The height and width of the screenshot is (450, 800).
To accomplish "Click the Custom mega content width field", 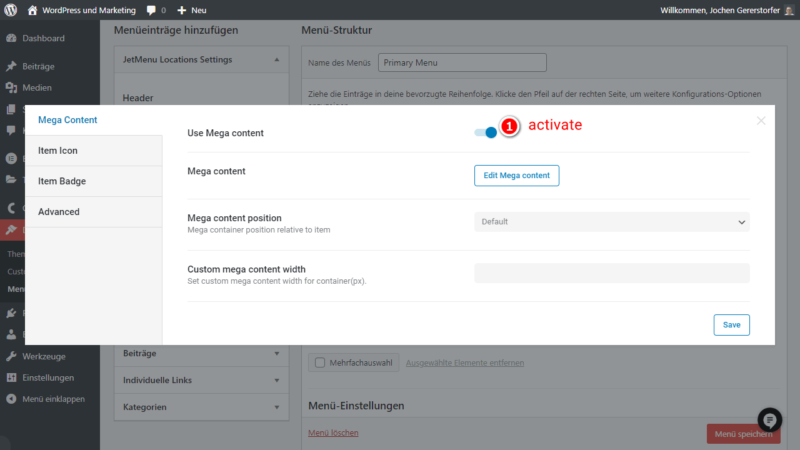I will (x=611, y=273).
